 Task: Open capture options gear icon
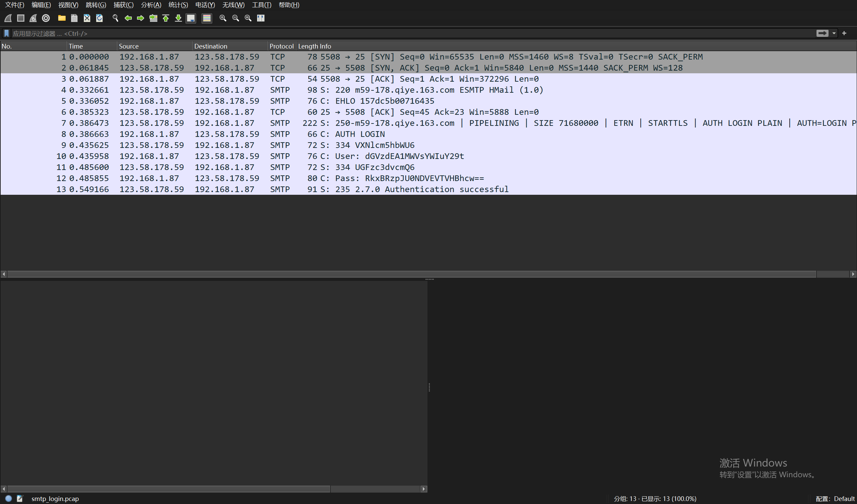pos(46,18)
